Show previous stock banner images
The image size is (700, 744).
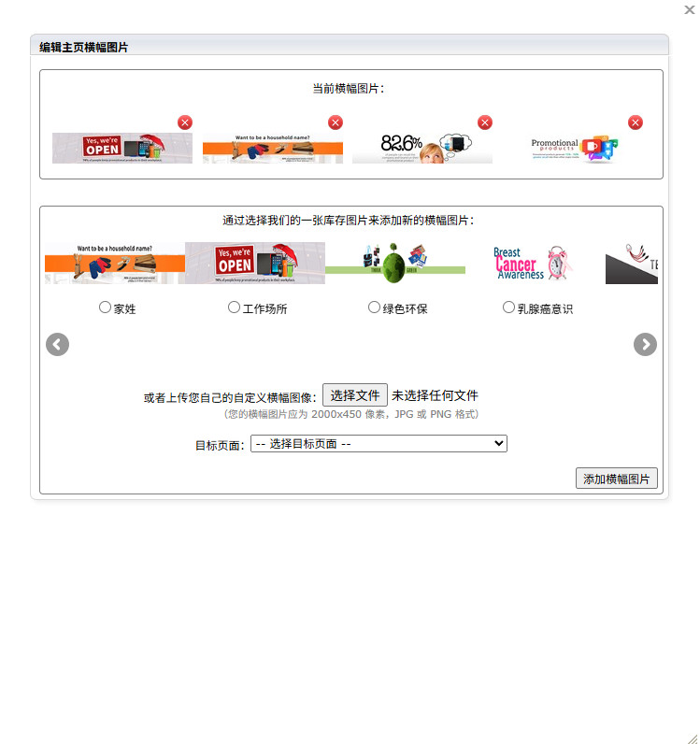(57, 345)
